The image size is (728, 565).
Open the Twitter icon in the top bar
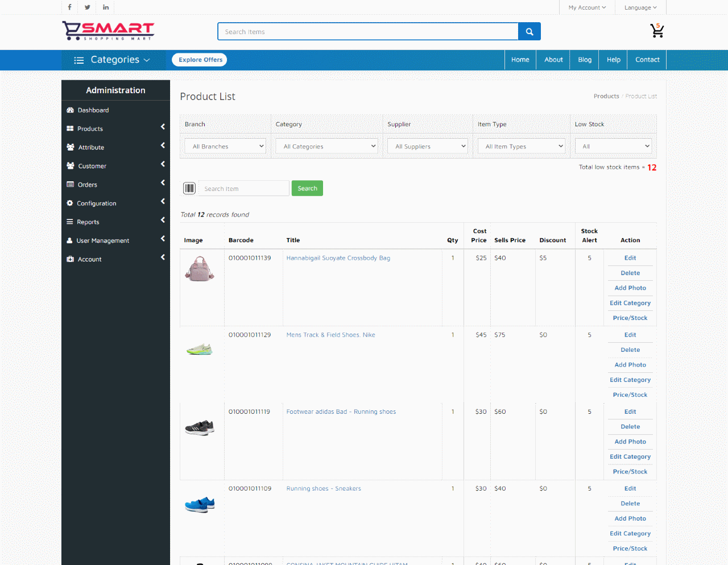(x=87, y=7)
